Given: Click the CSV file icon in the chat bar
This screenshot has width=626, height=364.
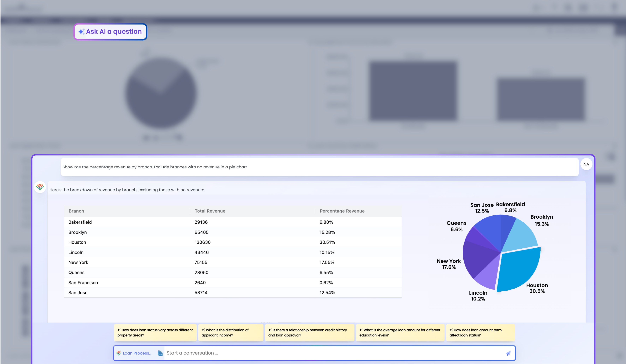Looking at the screenshot, I should [160, 353].
